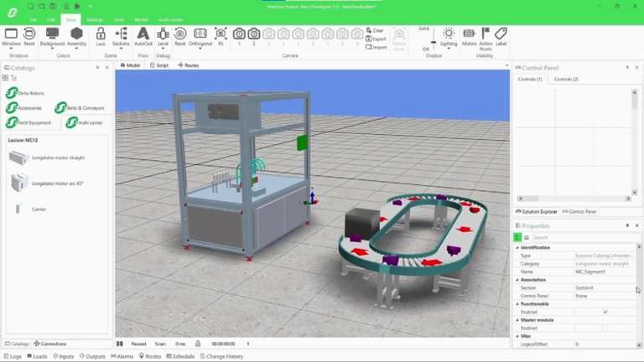Switch to the Routes tab
The image size is (644, 362).
pyautogui.click(x=188, y=65)
